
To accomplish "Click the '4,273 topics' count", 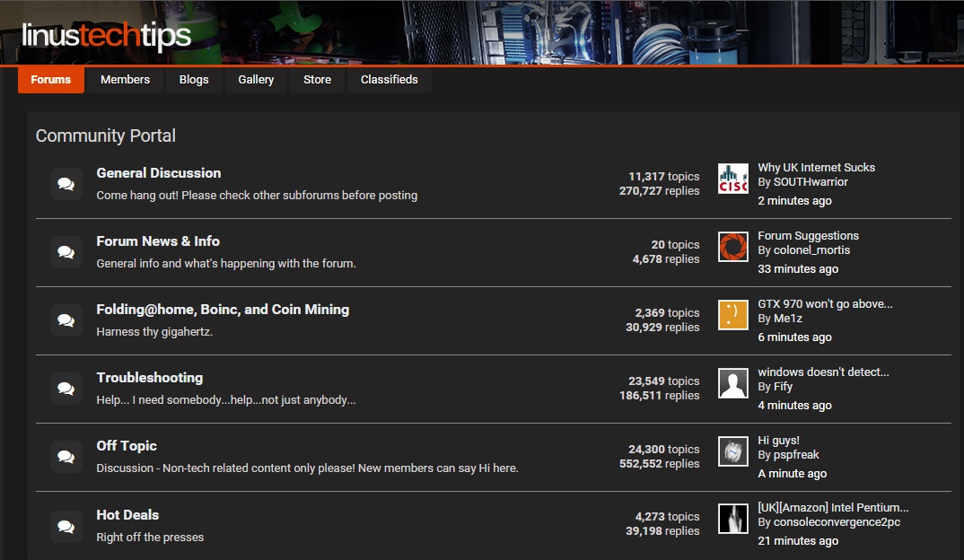I will tap(667, 517).
